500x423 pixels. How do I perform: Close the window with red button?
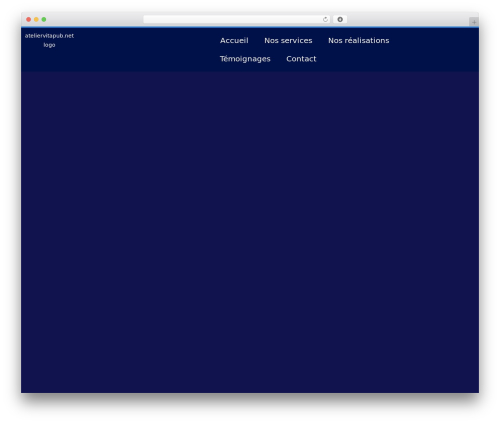tap(29, 19)
